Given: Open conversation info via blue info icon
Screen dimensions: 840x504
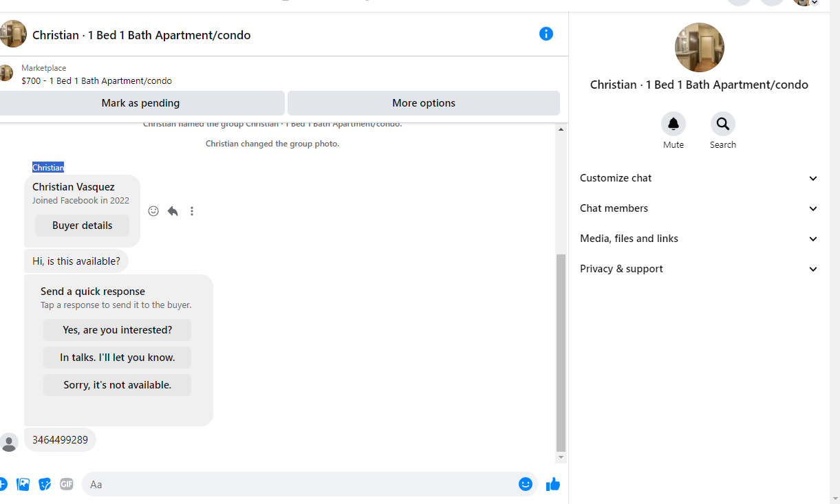Looking at the screenshot, I should tap(546, 34).
